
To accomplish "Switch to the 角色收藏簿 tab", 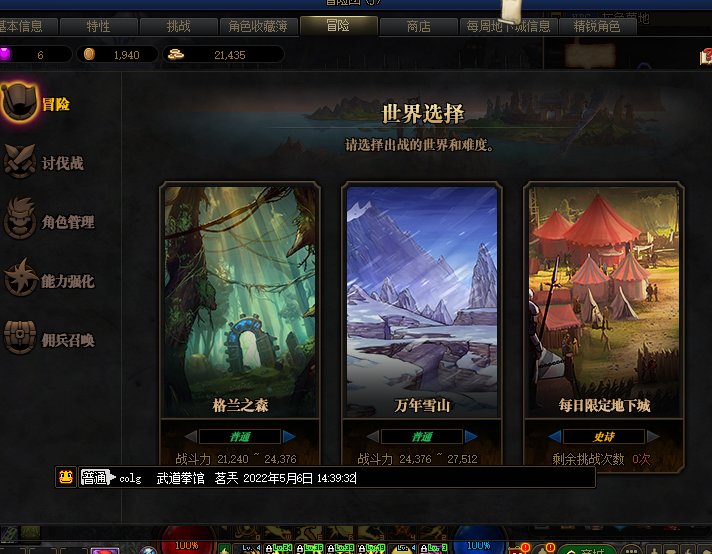I will pyautogui.click(x=258, y=26).
